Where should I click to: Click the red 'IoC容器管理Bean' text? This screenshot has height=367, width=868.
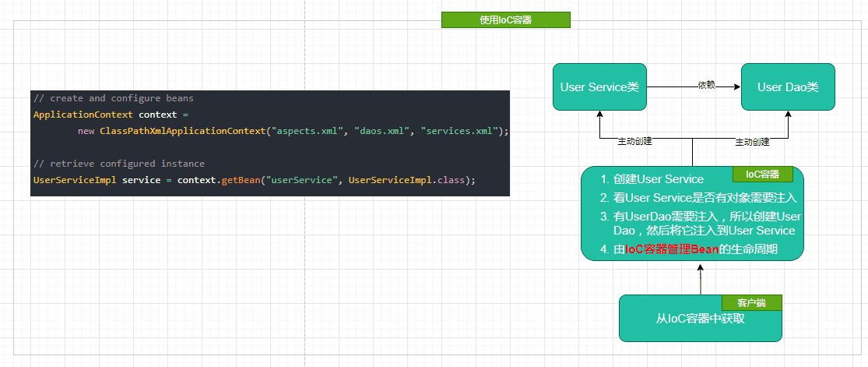[672, 249]
